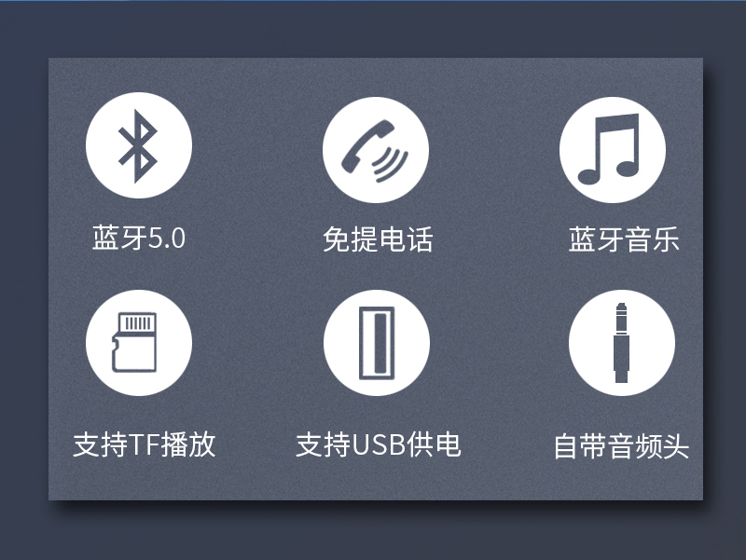The image size is (746, 560).
Task: Click the tip of the audio plug
Action: tap(622, 307)
